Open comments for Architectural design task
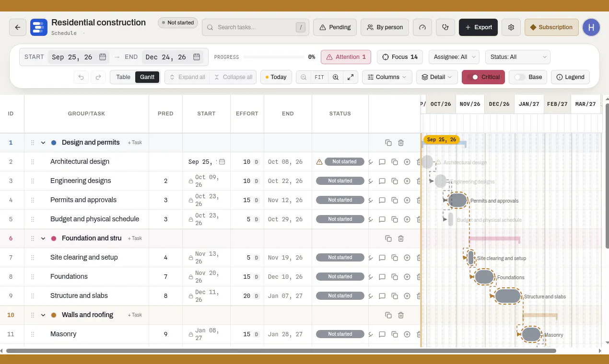Image resolution: width=609 pixels, height=364 pixels. 382,162
